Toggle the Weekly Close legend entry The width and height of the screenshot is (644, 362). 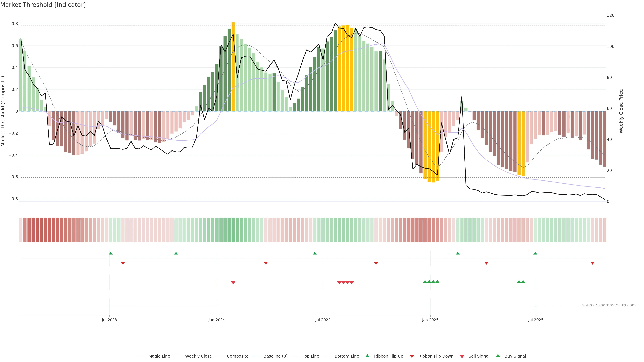[198, 356]
